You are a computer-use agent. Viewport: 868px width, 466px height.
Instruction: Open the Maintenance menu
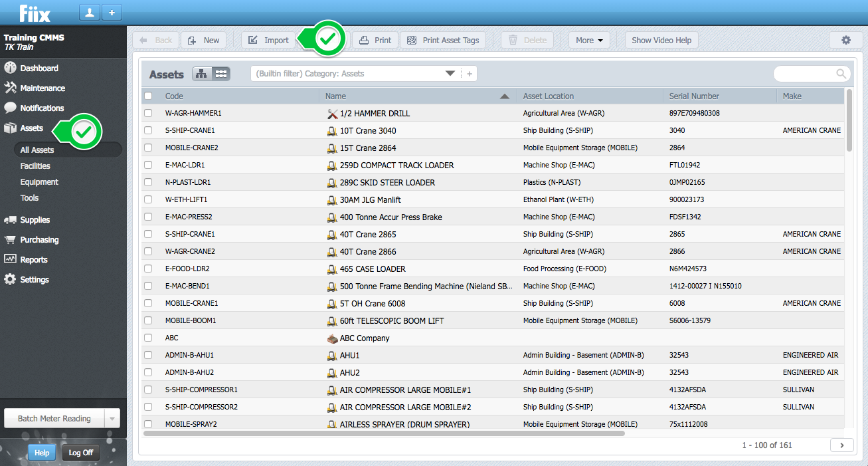(x=43, y=88)
